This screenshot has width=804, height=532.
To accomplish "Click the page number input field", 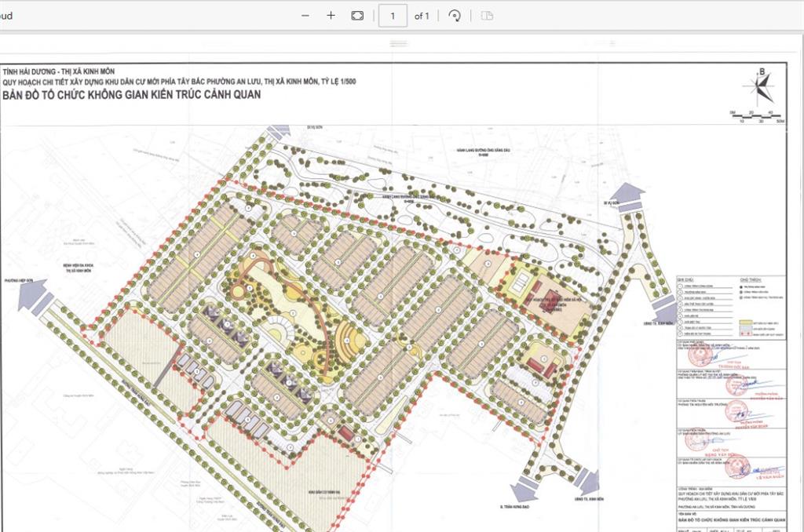I will pyautogui.click(x=393, y=16).
